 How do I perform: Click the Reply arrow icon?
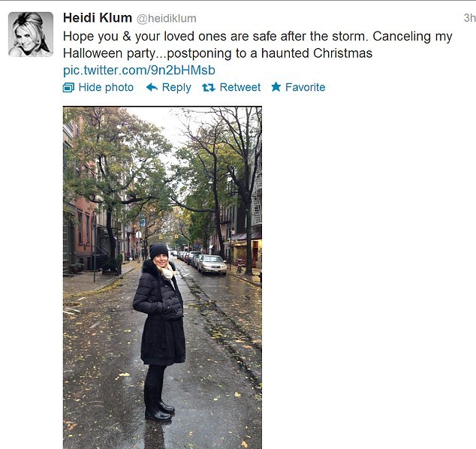coord(152,87)
